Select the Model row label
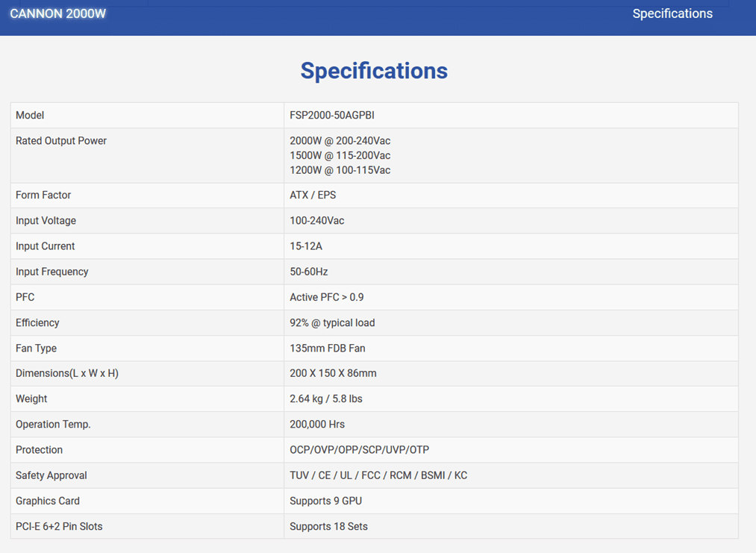The height and width of the screenshot is (553, 756). [30, 115]
